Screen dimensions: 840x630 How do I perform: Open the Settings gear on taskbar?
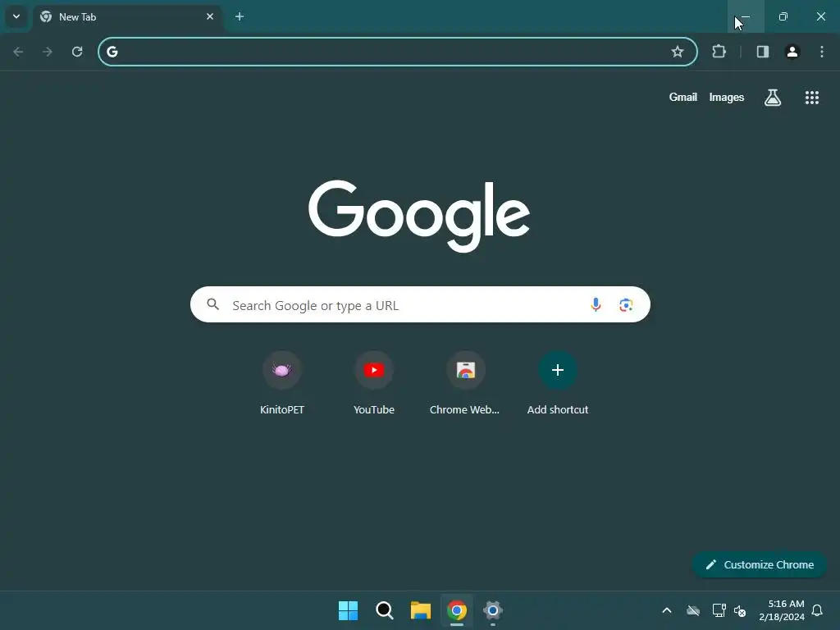pos(493,610)
